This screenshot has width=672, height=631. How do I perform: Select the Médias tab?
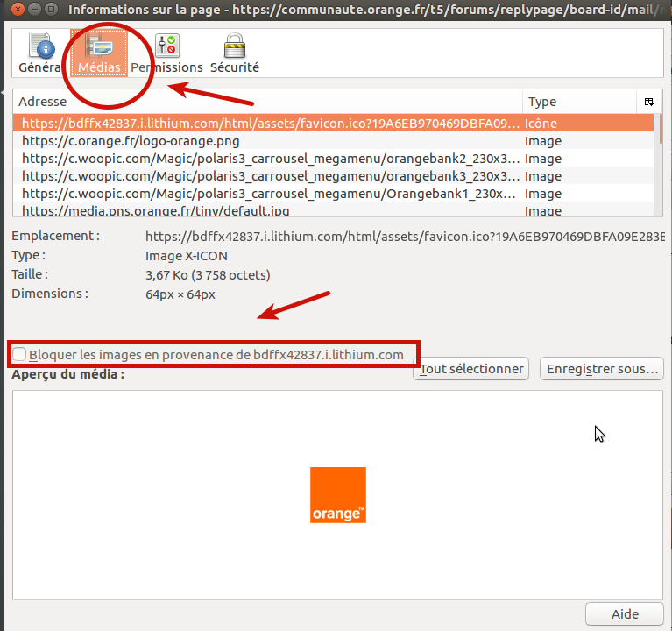[x=99, y=53]
